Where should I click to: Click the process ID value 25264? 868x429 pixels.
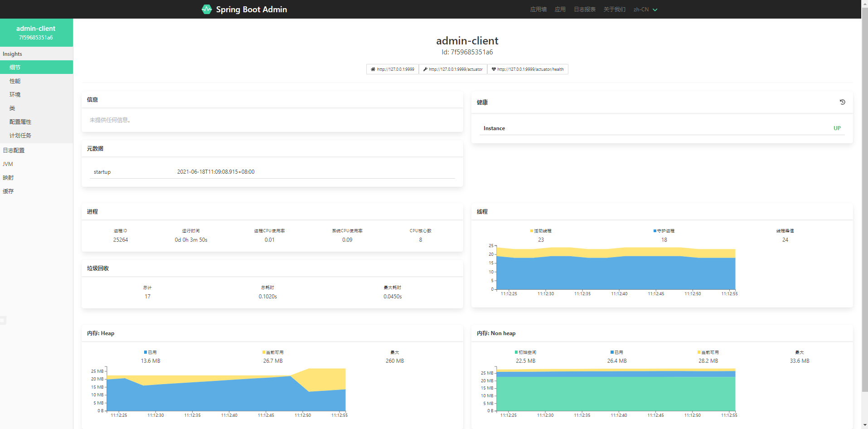tap(121, 240)
